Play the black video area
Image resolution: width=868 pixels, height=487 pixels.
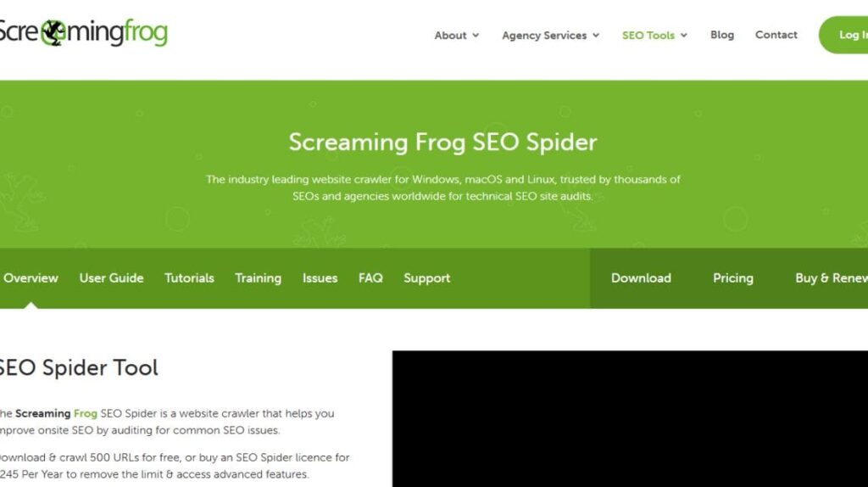[x=630, y=419]
